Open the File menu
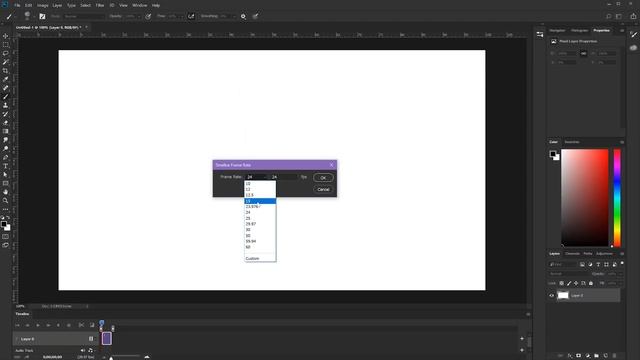Image resolution: width=640 pixels, height=360 pixels. point(17,5)
